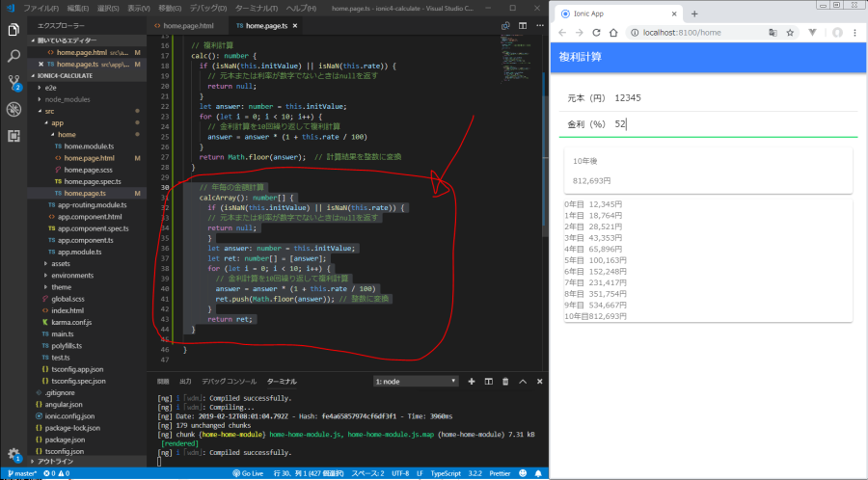Open the Debug view in activity bar

pyautogui.click(x=14, y=109)
